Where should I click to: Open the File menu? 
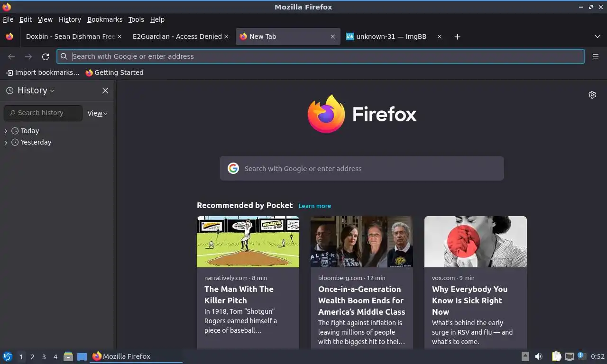[x=8, y=19]
